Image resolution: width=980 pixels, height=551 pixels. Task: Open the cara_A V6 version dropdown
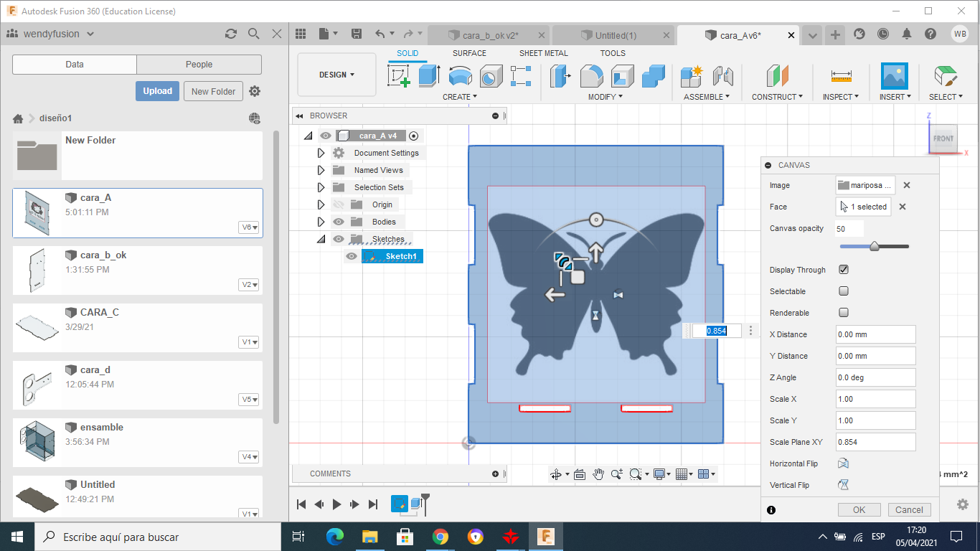(x=250, y=227)
